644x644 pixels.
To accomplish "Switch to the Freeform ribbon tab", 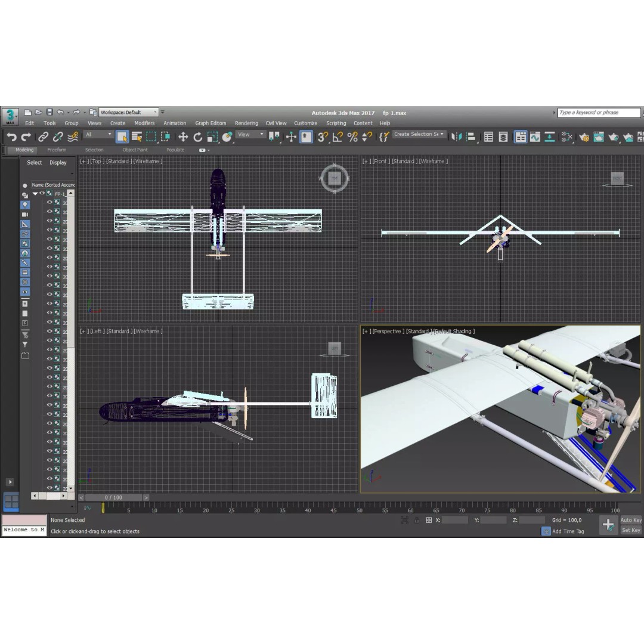I will point(57,150).
